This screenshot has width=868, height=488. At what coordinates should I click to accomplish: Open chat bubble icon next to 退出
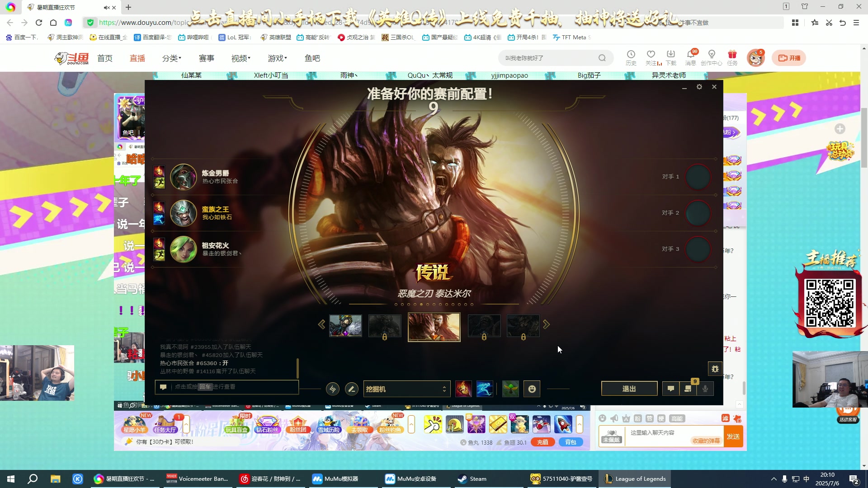coord(671,389)
